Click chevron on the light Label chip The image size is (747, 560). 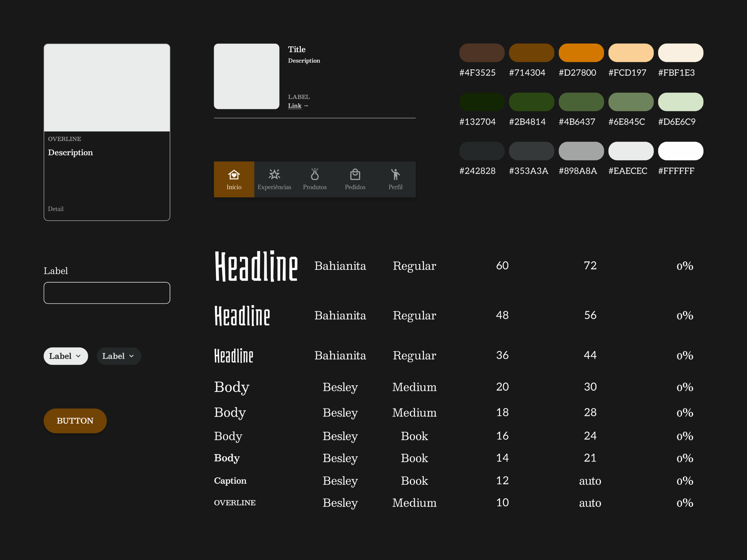(78, 356)
